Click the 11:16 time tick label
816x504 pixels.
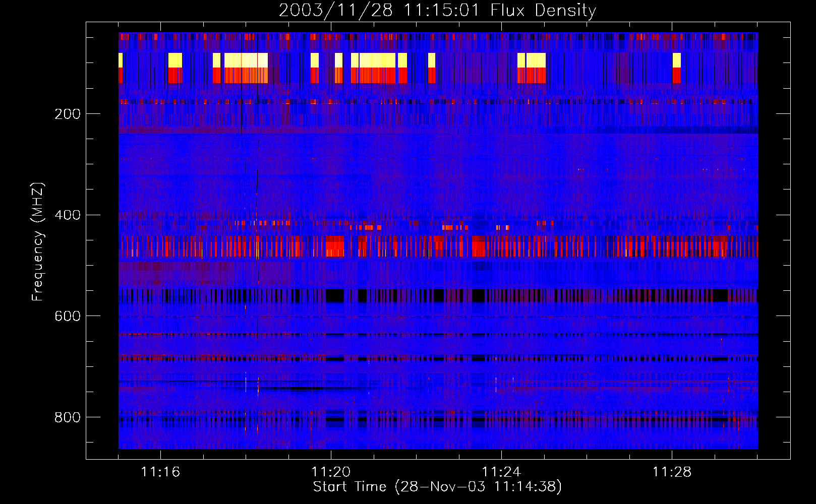160,472
